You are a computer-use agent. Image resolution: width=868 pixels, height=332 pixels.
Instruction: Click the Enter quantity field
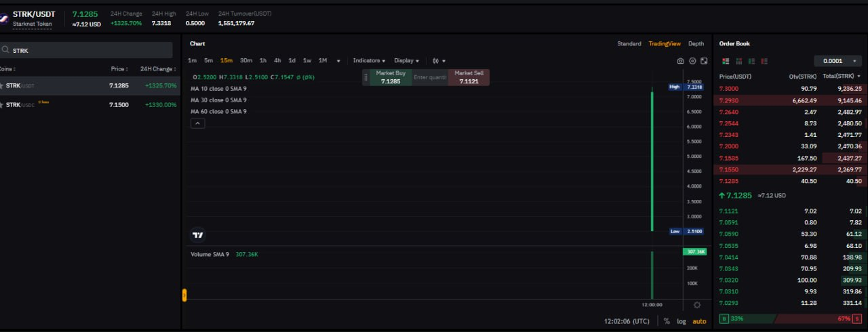[x=430, y=77]
